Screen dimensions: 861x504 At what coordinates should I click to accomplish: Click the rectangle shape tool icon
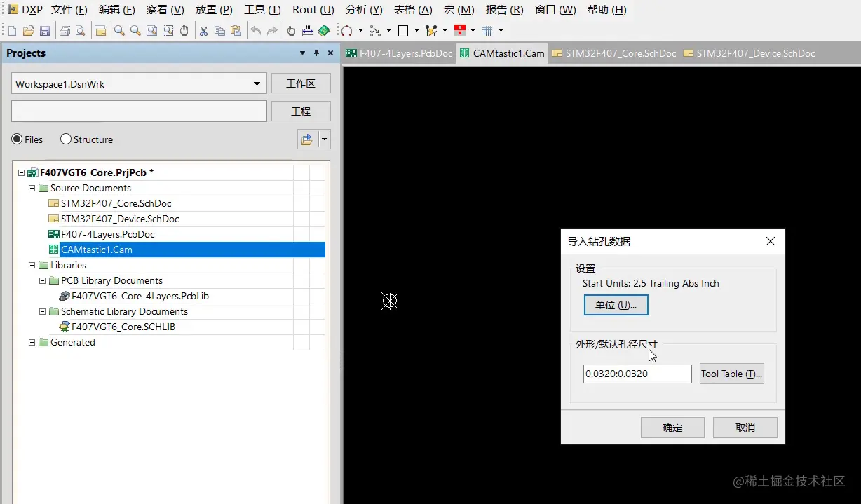tap(403, 31)
